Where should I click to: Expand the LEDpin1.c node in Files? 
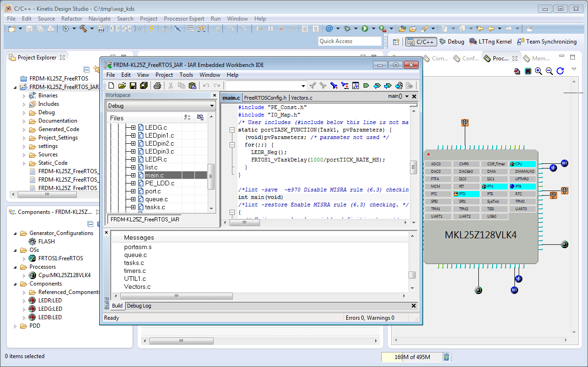[x=133, y=136]
